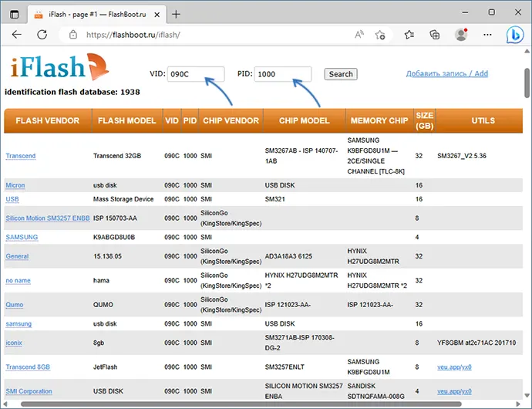Image resolution: width=532 pixels, height=409 pixels.
Task: Open the Favorites list icon
Action: coord(409,35)
